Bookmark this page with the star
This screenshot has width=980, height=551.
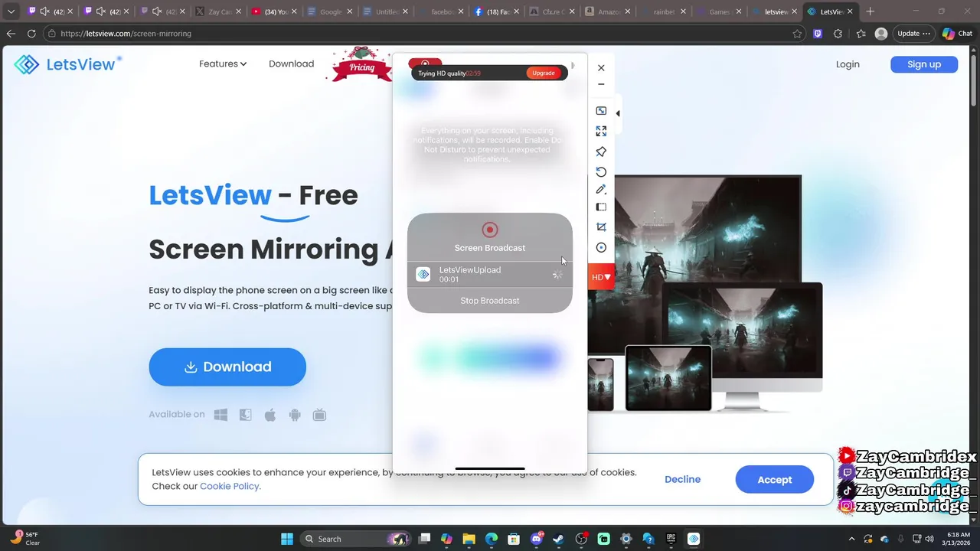point(797,34)
